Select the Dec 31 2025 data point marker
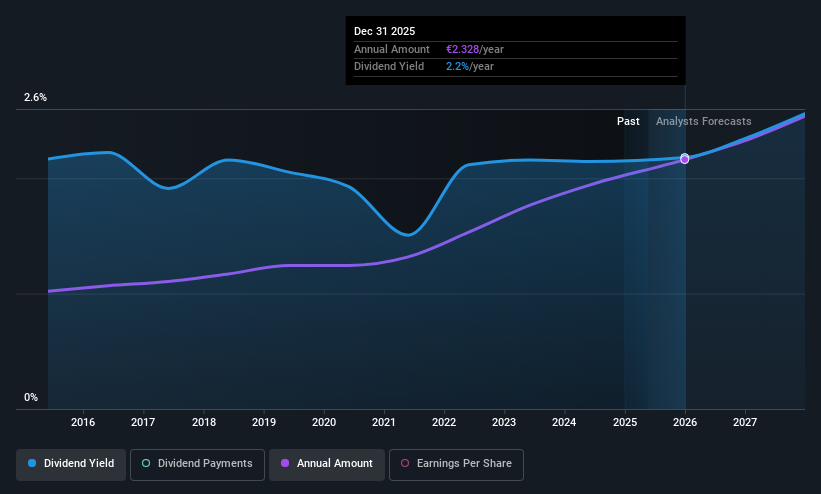This screenshot has width=821, height=494. (684, 159)
